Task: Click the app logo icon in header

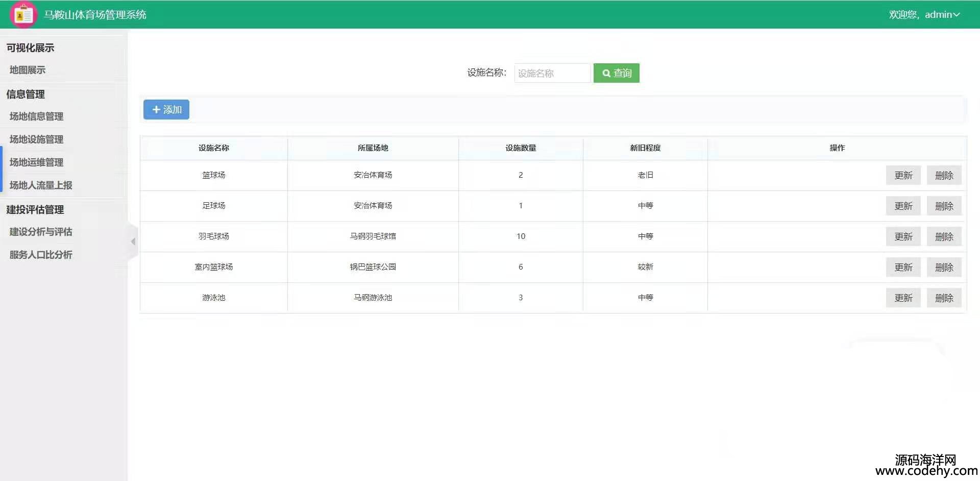Action: [x=23, y=15]
